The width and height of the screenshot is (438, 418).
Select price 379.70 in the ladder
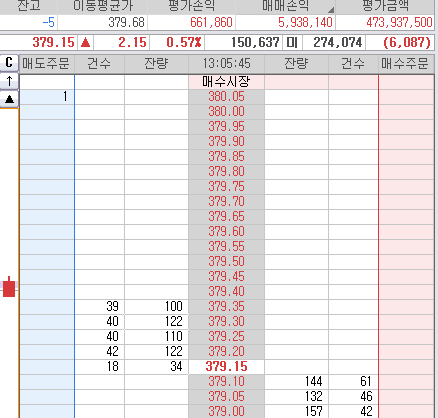(226, 202)
